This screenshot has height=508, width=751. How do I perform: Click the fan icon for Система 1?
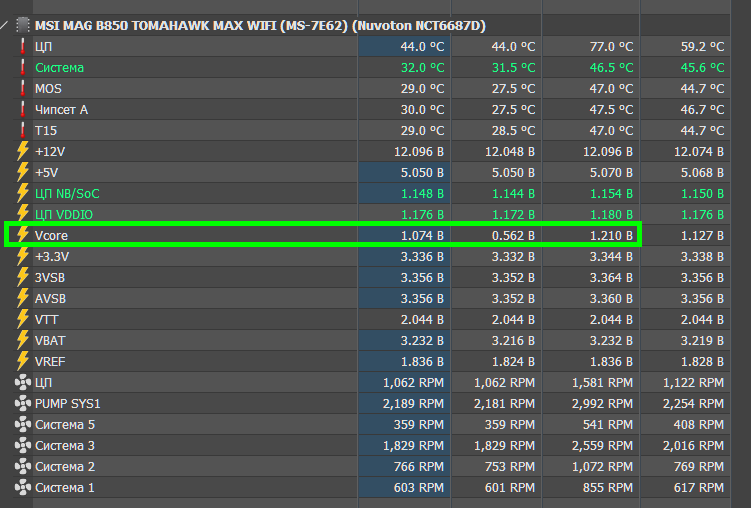pyautogui.click(x=22, y=487)
